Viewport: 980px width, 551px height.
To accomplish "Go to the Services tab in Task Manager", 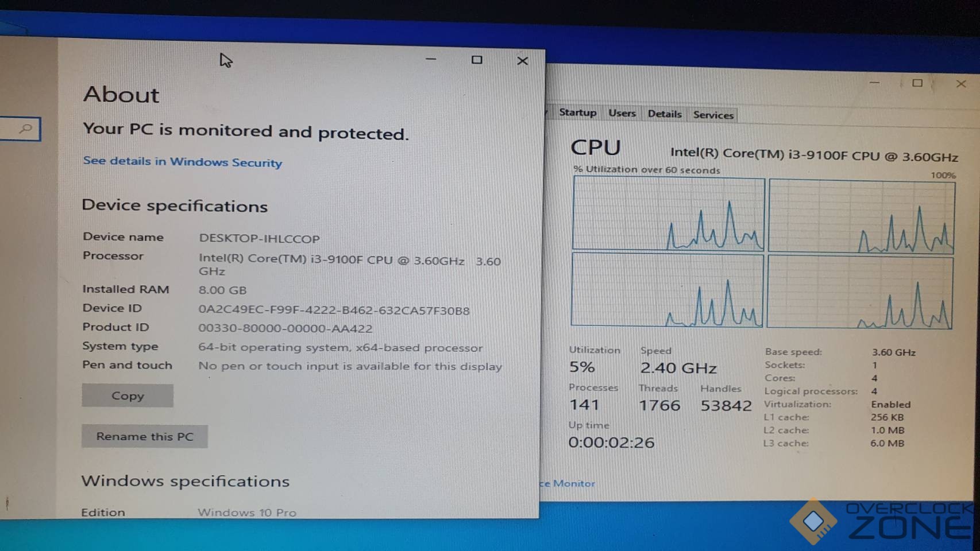I will (x=713, y=115).
